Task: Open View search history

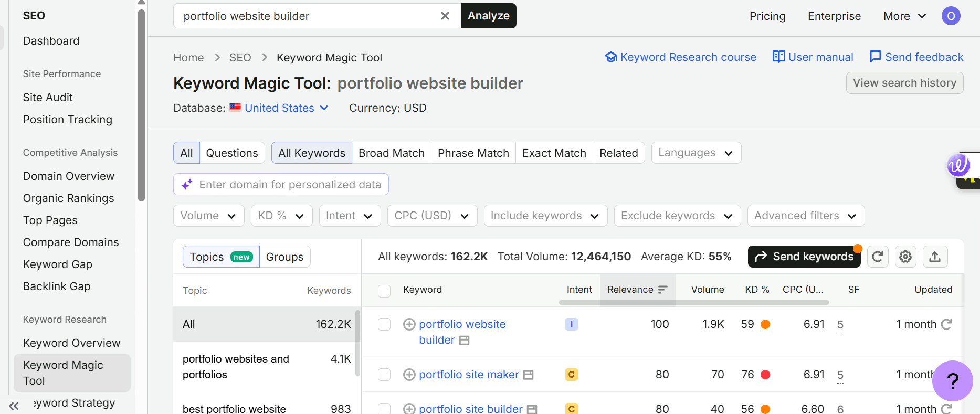Action: [x=904, y=83]
